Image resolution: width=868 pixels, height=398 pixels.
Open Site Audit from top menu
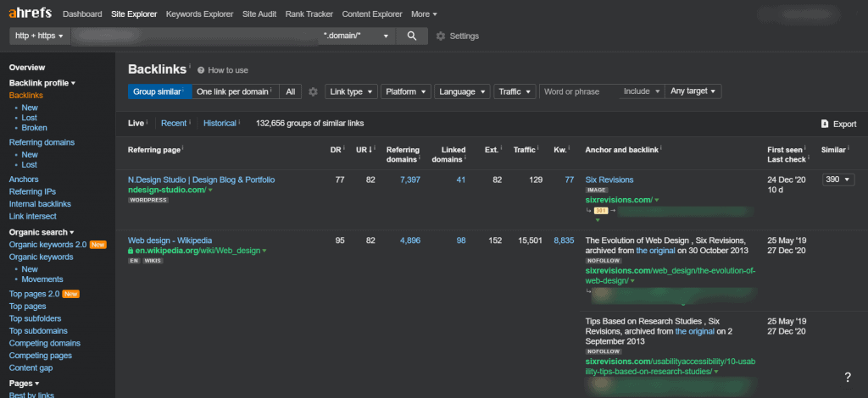tap(259, 14)
